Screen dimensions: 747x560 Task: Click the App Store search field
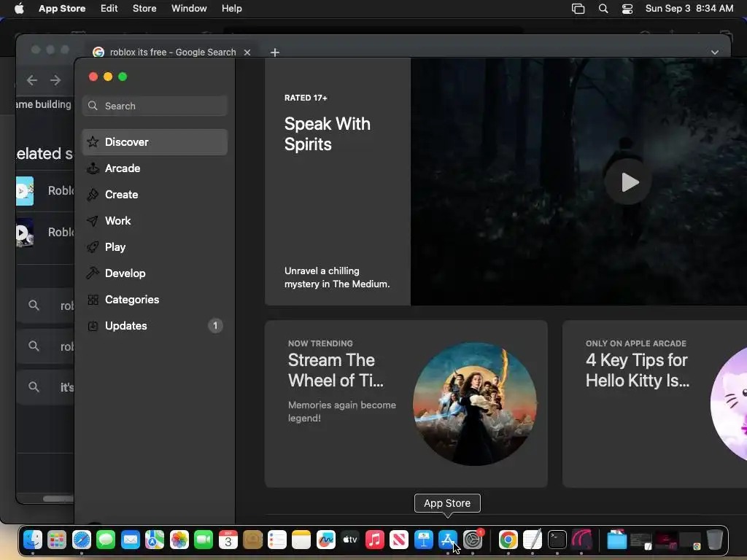(155, 106)
